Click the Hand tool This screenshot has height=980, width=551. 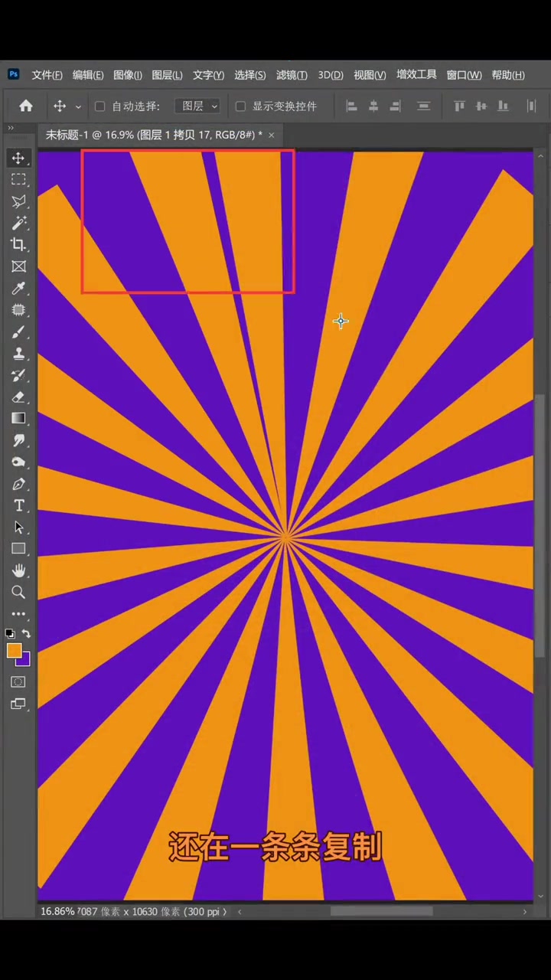18,570
